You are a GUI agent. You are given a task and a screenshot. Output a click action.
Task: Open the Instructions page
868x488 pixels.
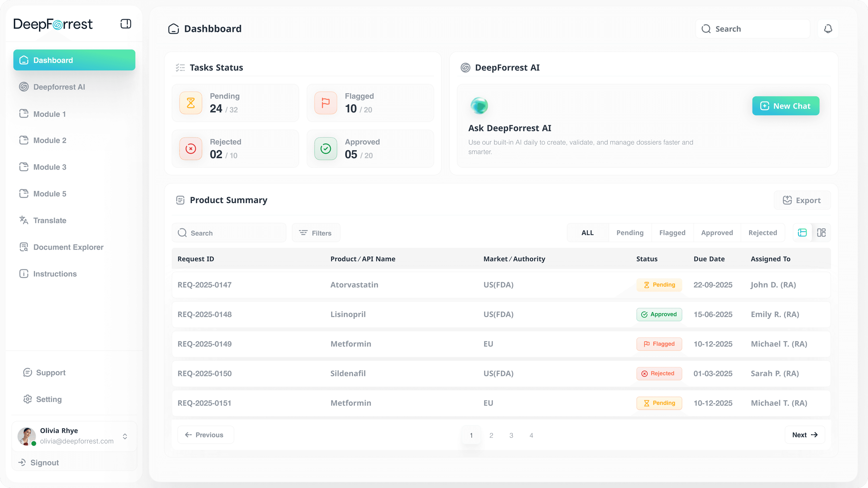click(x=54, y=274)
